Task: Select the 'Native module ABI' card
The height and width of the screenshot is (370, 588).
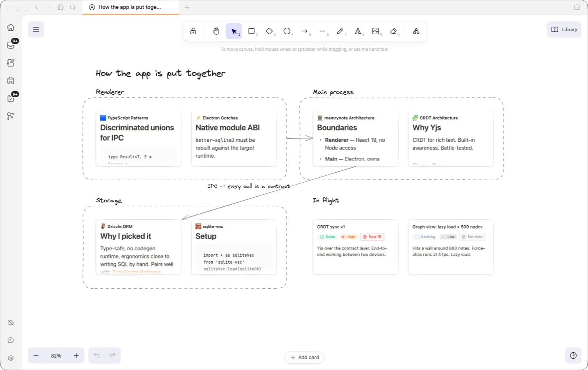Action: pos(234,139)
